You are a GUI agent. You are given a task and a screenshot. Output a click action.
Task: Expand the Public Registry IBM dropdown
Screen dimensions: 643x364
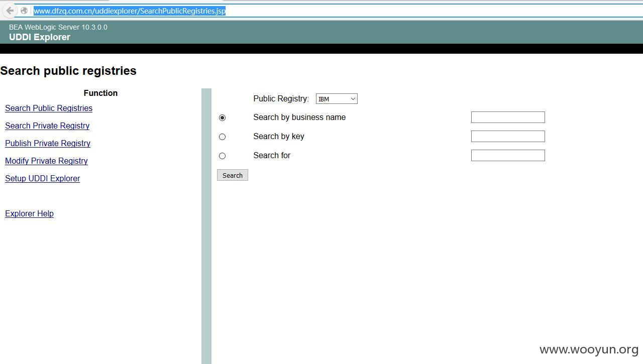coord(337,99)
